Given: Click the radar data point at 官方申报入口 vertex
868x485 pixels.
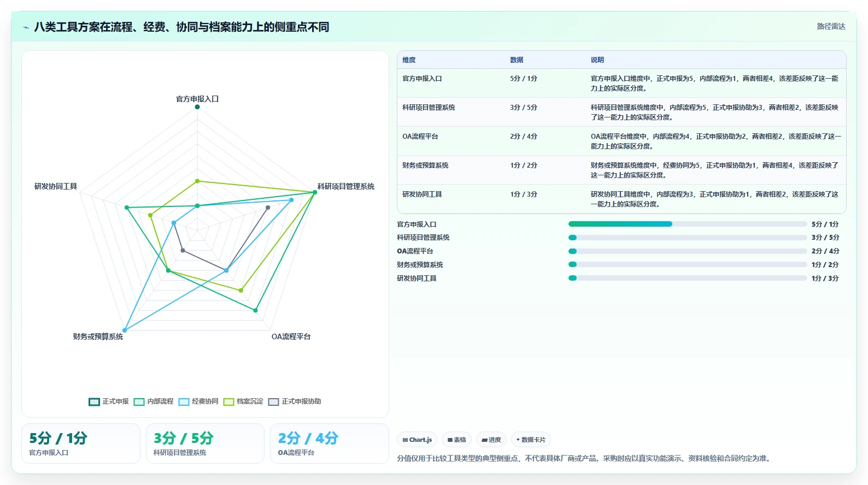Looking at the screenshot, I should coord(197,107).
